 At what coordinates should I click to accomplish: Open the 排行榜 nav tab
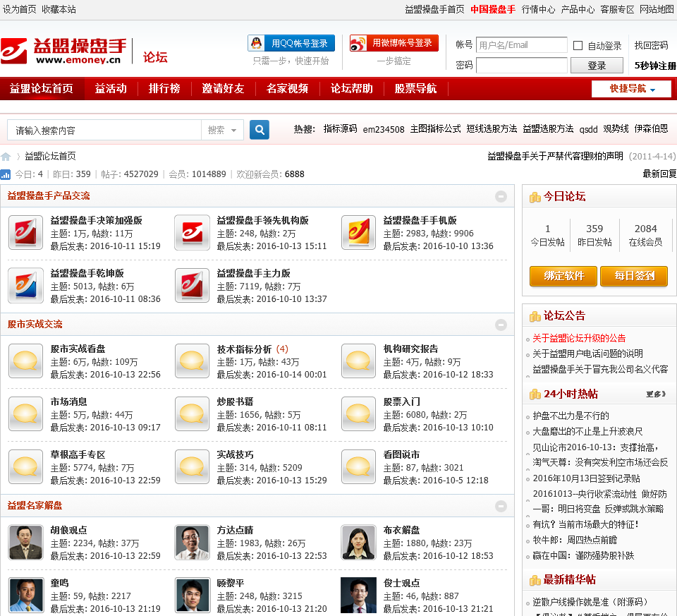point(164,89)
